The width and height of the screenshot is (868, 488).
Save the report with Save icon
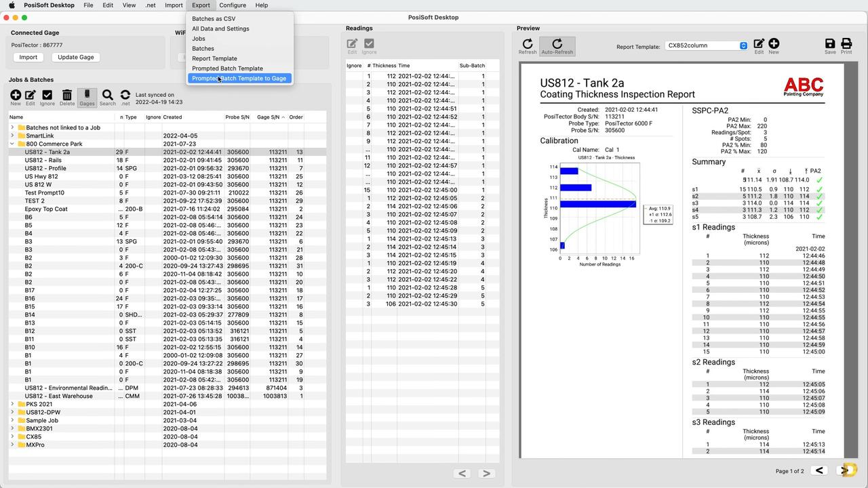[830, 46]
